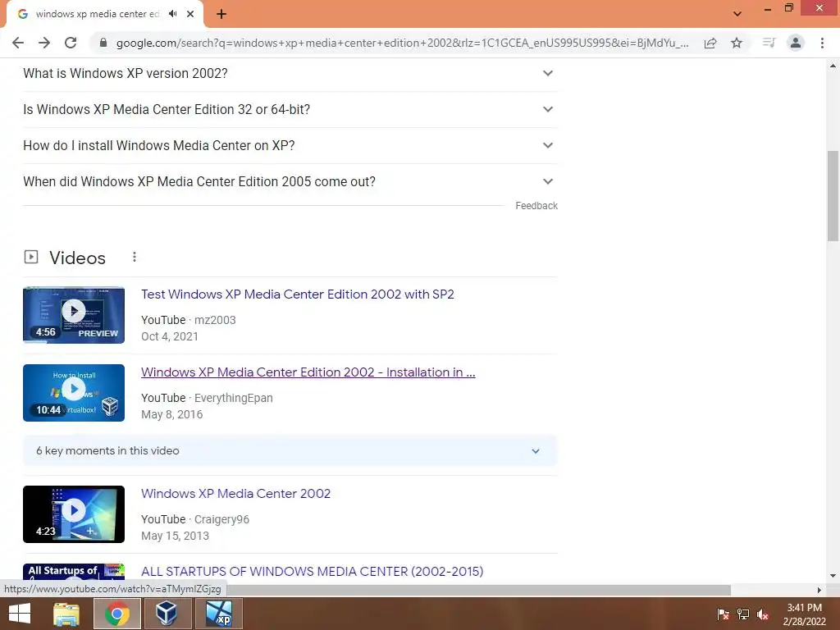The image size is (840, 630).
Task: Open the tab search dropdown arrow
Action: pos(737,14)
